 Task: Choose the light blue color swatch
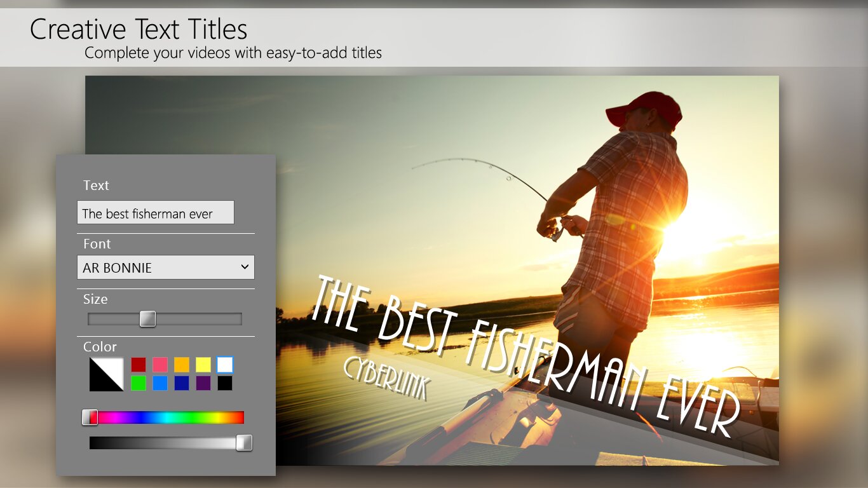[x=160, y=383]
